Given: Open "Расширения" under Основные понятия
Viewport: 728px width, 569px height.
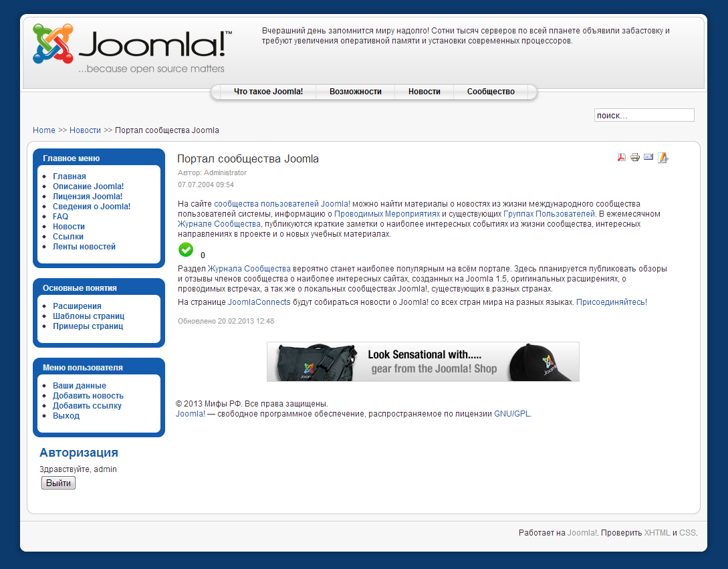Looking at the screenshot, I should tap(77, 306).
